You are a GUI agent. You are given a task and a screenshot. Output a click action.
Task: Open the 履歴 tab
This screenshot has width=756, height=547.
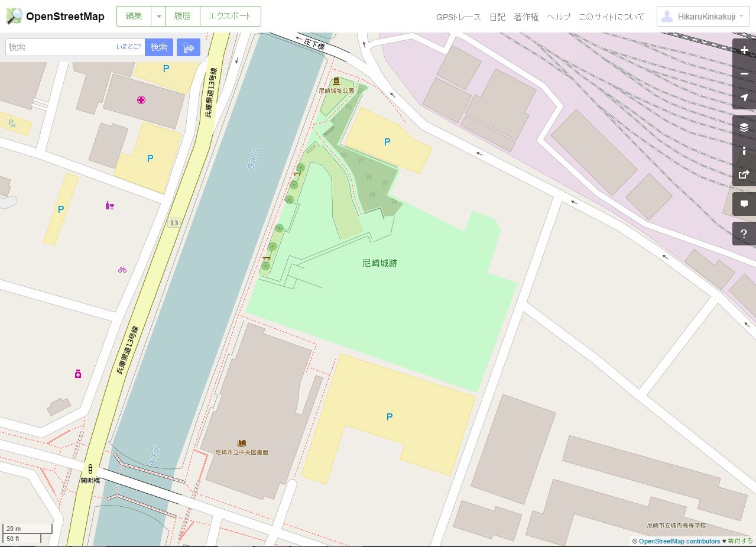[x=183, y=17]
